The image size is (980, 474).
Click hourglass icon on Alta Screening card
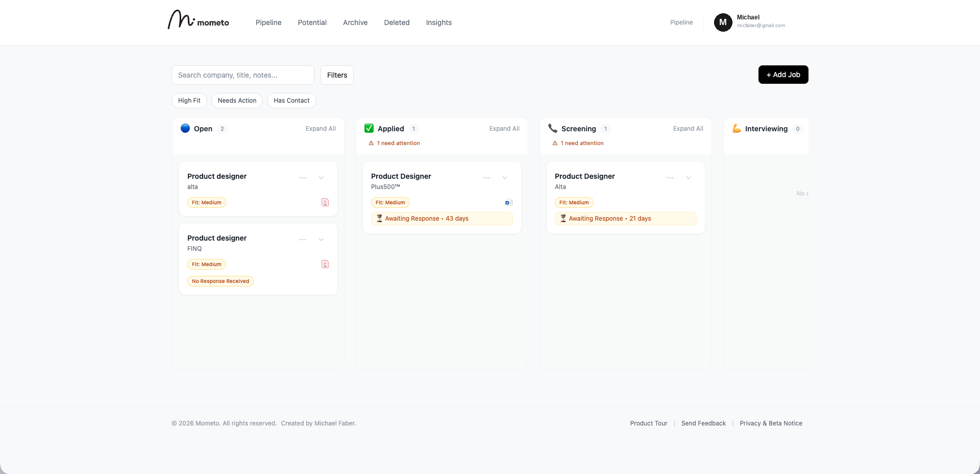coord(563,219)
